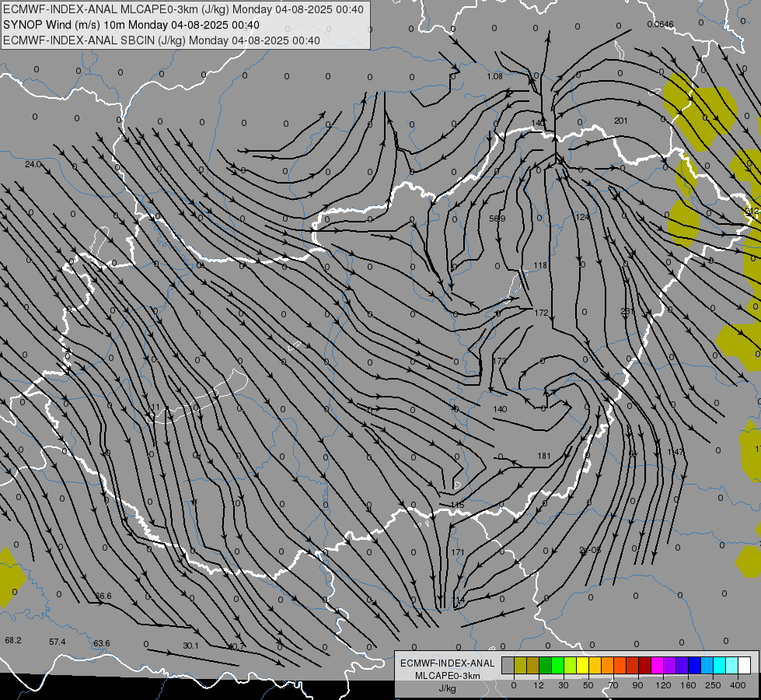
Task: Click the MLCAPE0-3km title line in the header
Action: (x=183, y=9)
